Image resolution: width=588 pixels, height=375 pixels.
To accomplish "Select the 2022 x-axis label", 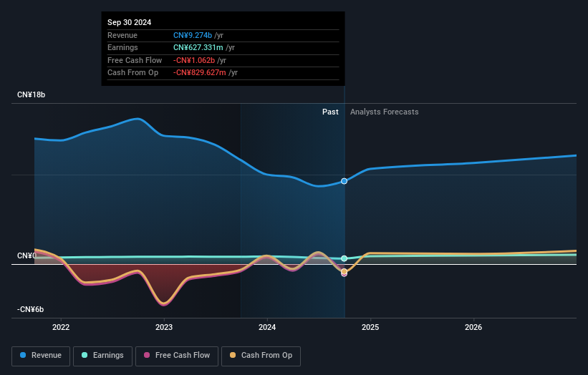I will pos(61,328).
